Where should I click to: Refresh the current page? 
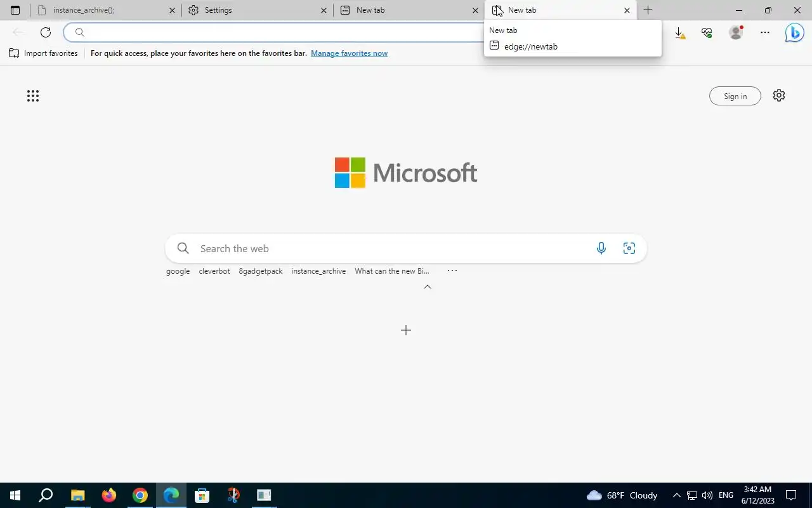coord(46,32)
